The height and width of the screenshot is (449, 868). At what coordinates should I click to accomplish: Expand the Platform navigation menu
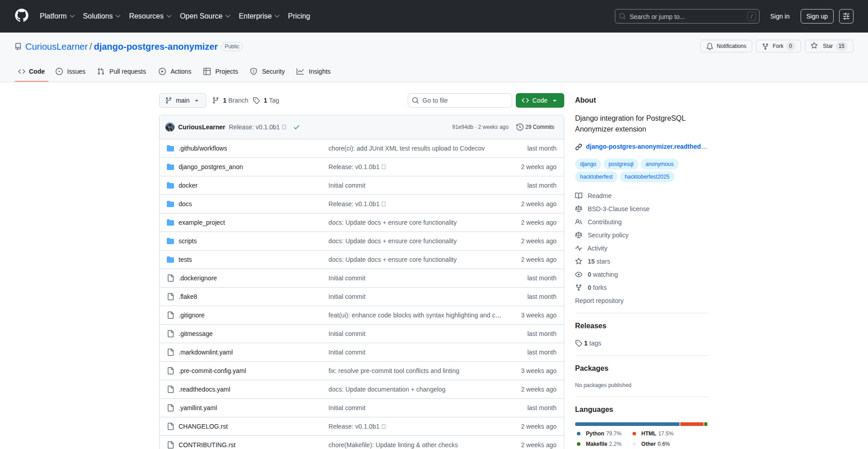pos(57,16)
